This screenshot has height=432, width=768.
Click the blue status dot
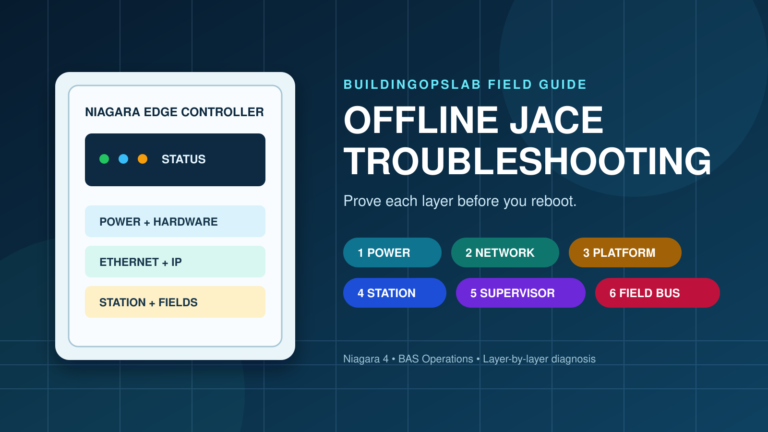click(x=123, y=159)
